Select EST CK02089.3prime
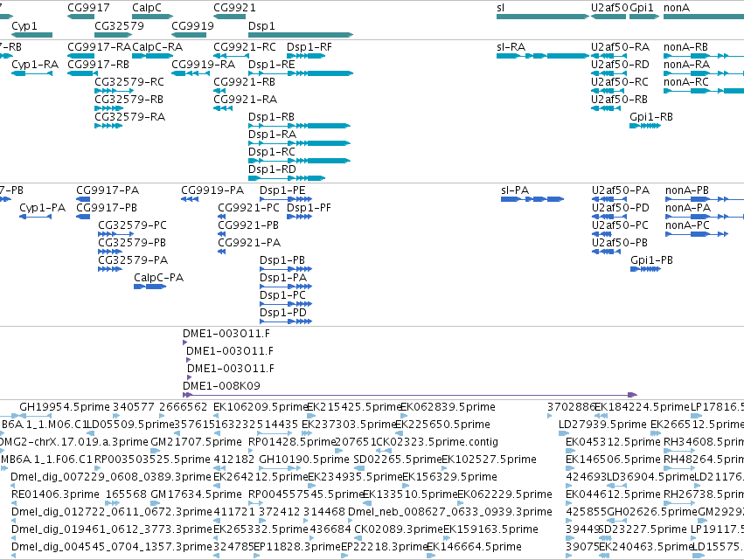Screen dimensions: 744x560 click(x=399, y=529)
